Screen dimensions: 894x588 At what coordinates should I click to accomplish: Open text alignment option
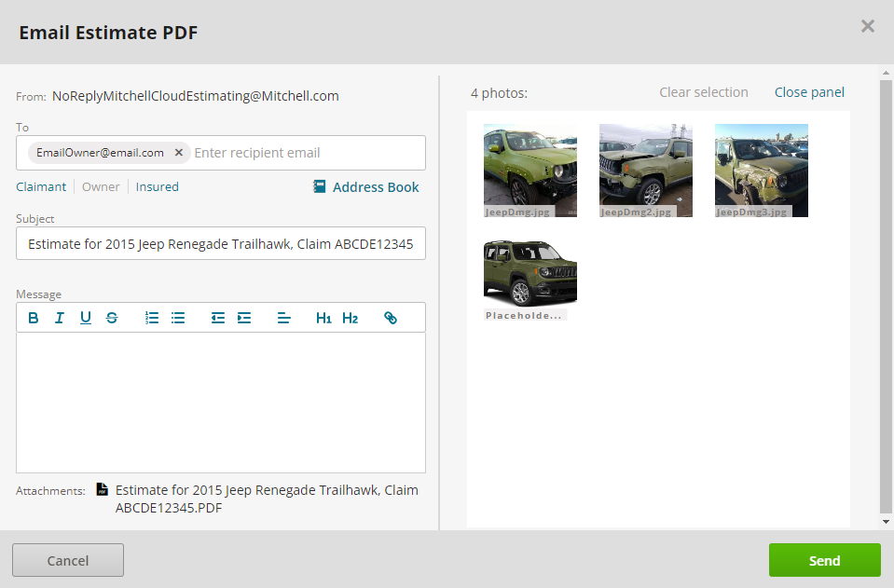click(284, 318)
